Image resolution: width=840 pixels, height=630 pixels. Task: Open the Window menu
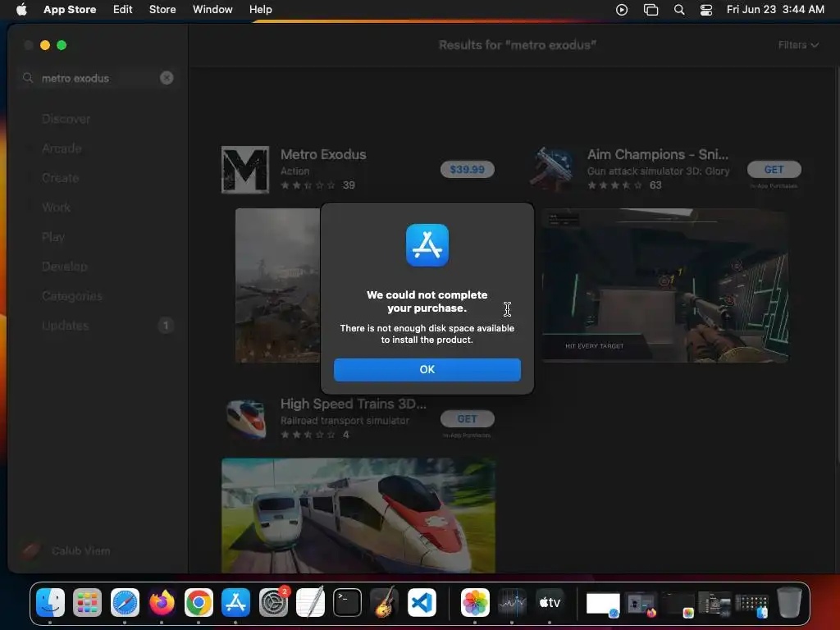point(212,9)
